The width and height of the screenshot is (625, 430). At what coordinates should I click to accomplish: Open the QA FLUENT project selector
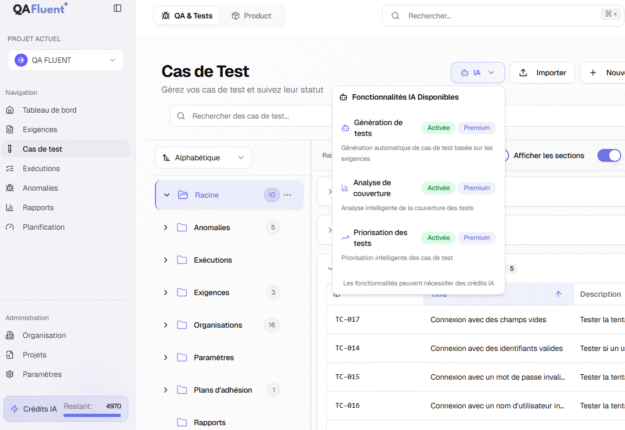(x=65, y=60)
